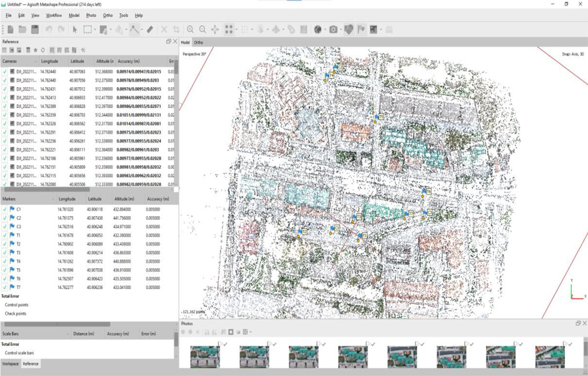The height and width of the screenshot is (376, 588).
Task: Click the Zoom Out magnifier icon
Action: pos(202,30)
